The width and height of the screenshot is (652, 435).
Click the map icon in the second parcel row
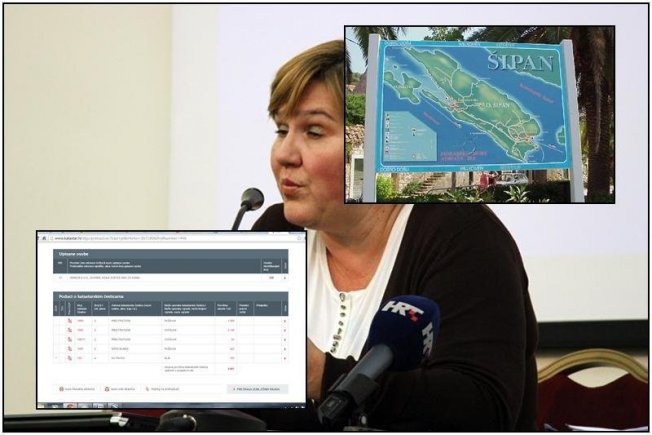pyautogui.click(x=68, y=330)
